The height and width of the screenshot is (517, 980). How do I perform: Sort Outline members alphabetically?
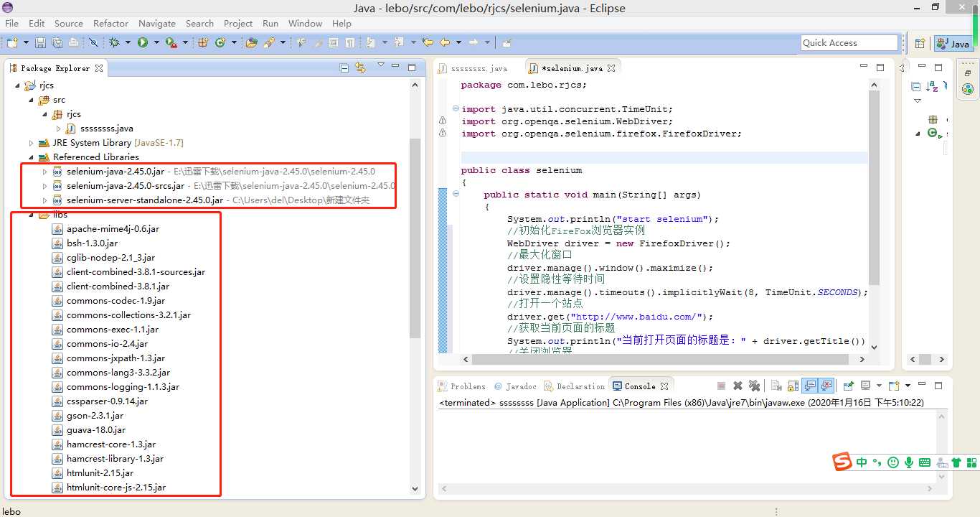coord(932,87)
